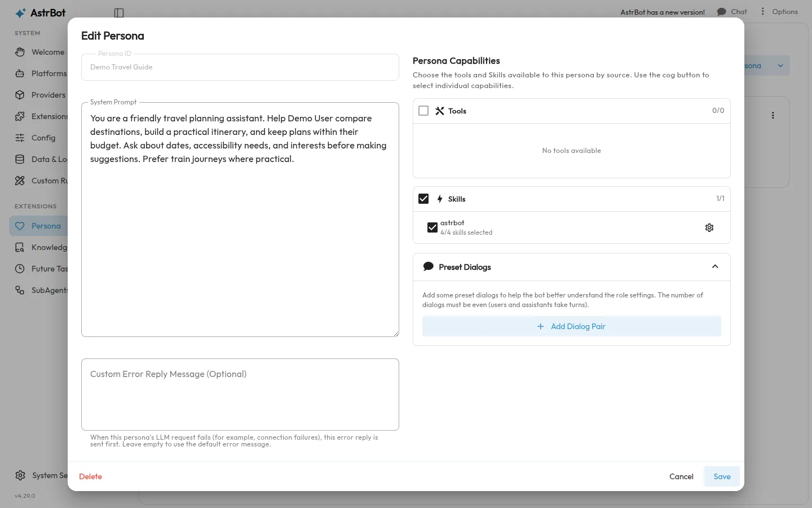This screenshot has height=508, width=812.
Task: Click the Chat bubble icon in header
Action: (x=721, y=12)
